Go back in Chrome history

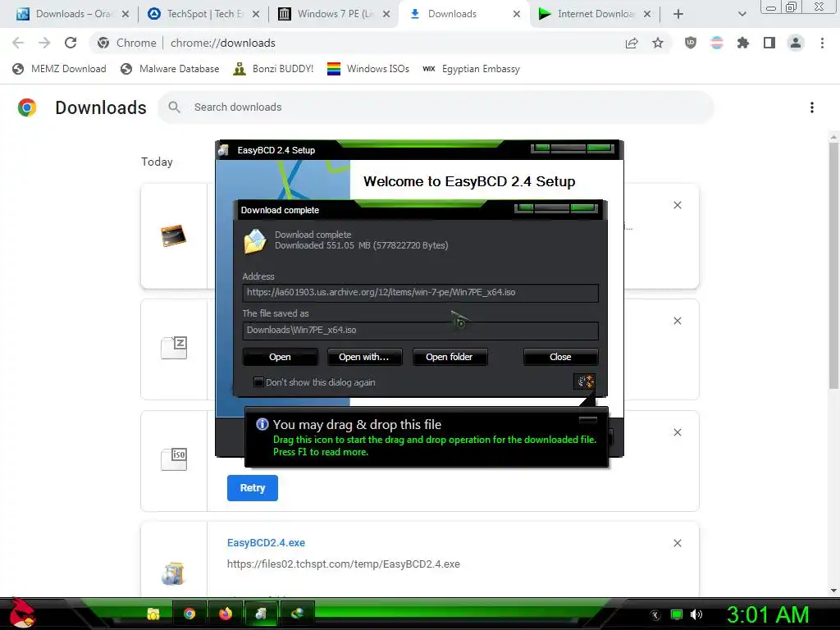pyautogui.click(x=18, y=43)
